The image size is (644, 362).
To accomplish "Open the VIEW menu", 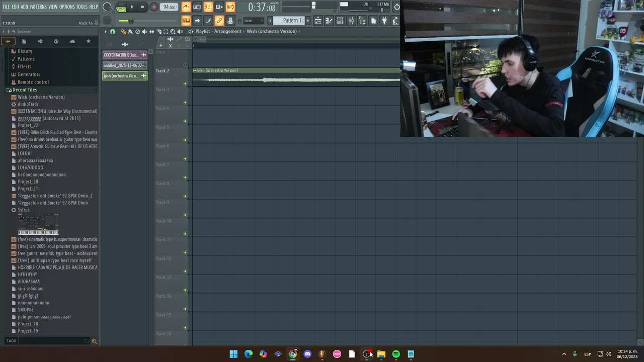I will coord(53,7).
